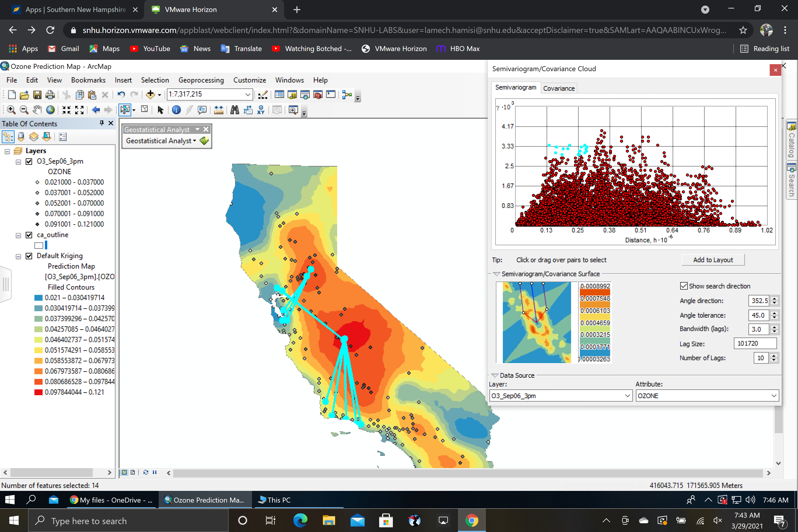Select the Zoom Out tool
This screenshot has height=532, width=798.
tap(24, 110)
